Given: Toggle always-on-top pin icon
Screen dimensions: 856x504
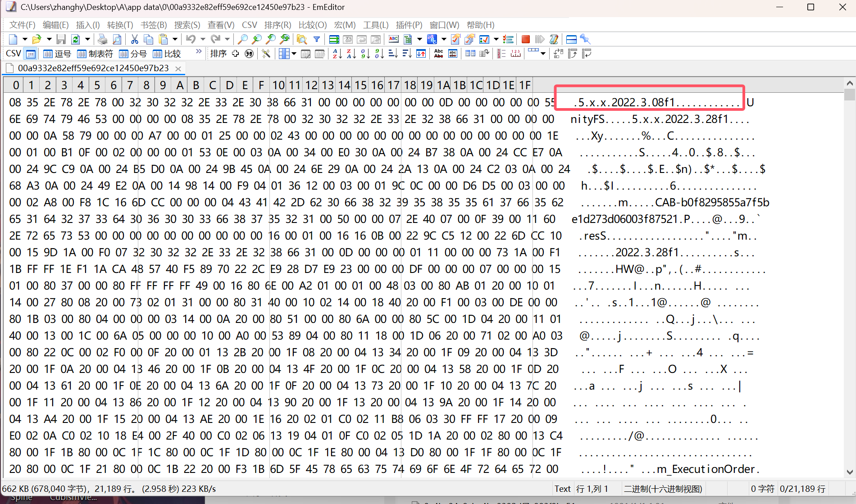Looking at the screenshot, I should coord(585,39).
